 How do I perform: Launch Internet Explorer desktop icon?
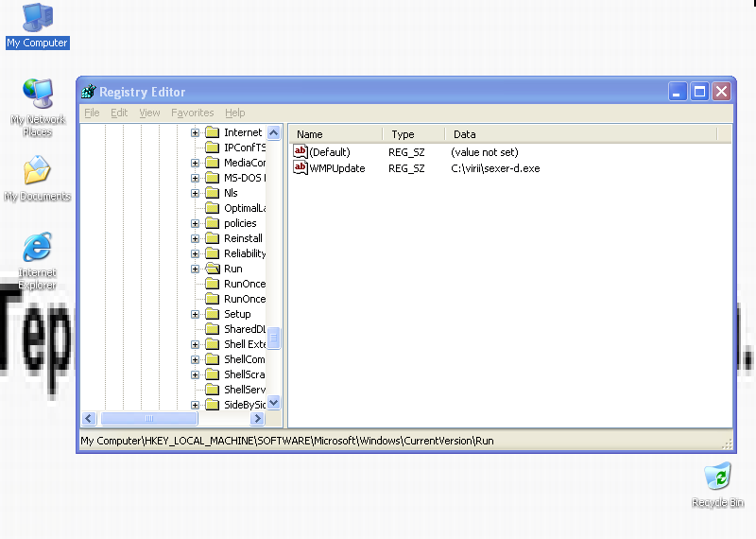[x=38, y=261]
